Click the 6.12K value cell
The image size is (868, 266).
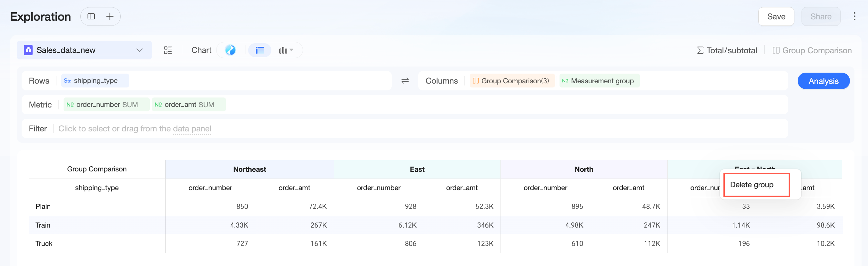408,225
